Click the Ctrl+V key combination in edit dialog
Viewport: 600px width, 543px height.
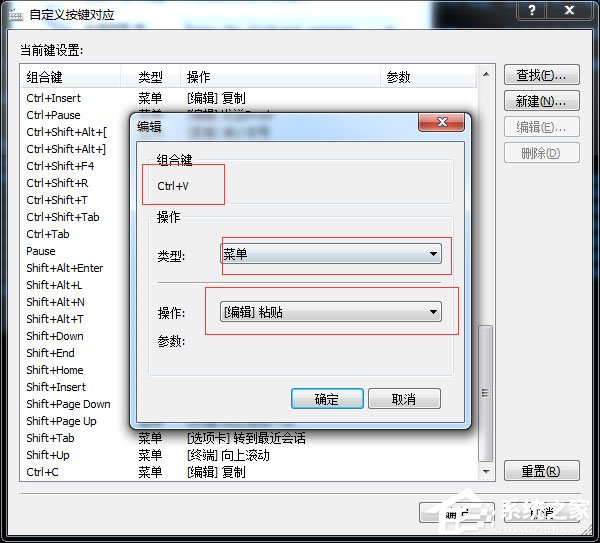click(x=173, y=186)
